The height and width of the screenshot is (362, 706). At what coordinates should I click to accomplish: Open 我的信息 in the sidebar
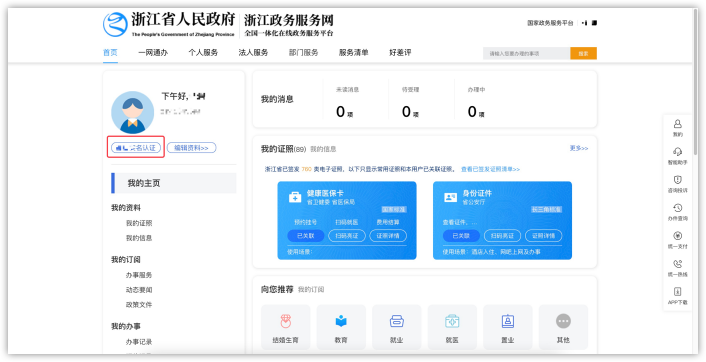139,238
